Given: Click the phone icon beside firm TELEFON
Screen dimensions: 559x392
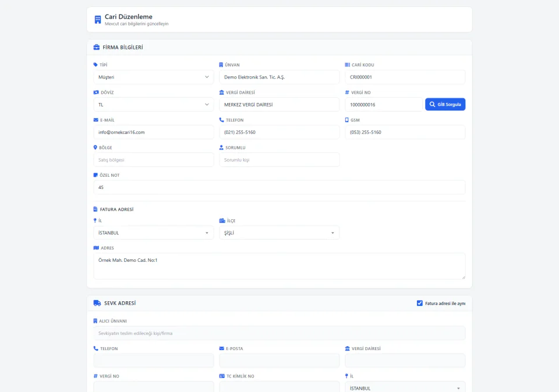Looking at the screenshot, I should pyautogui.click(x=221, y=120).
